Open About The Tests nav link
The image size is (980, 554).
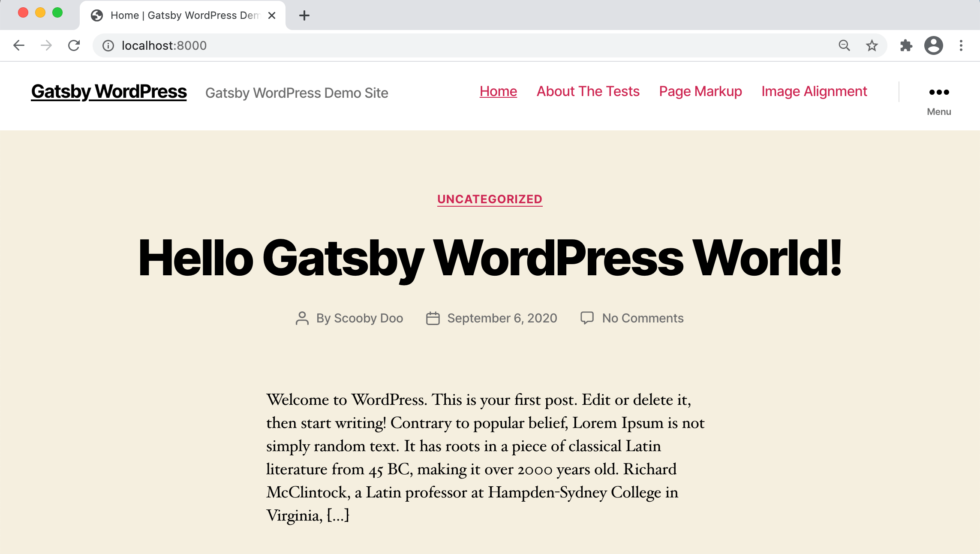[588, 91]
